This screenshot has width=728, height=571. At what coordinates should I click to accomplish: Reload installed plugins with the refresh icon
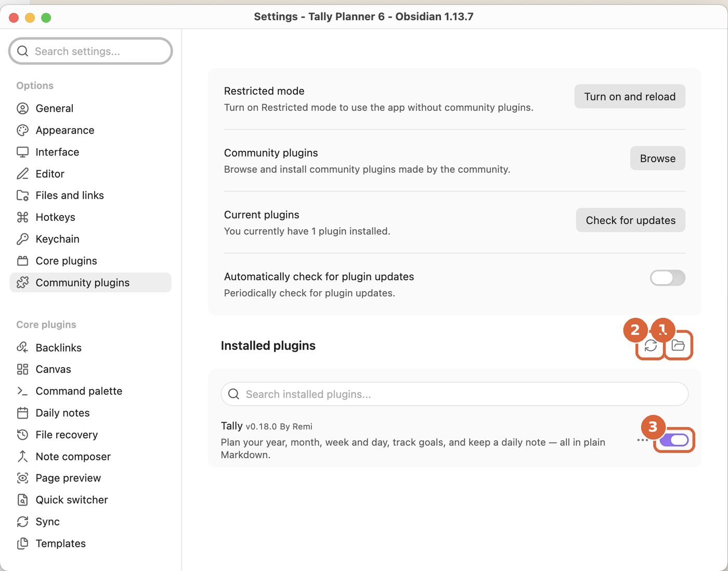[x=651, y=345]
